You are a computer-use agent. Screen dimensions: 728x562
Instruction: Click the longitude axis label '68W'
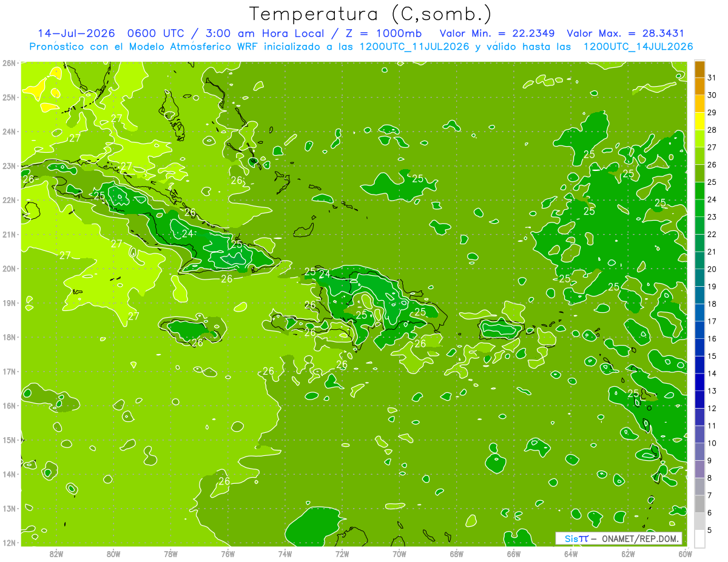(456, 554)
